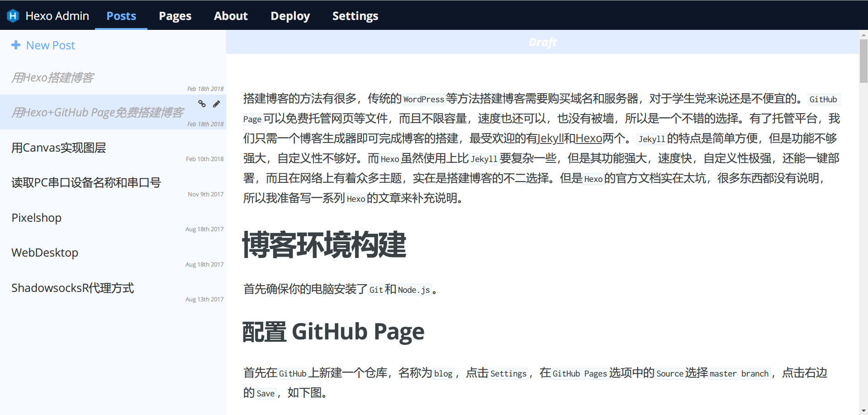Click the vertical scrollbar thumb

tap(863, 61)
